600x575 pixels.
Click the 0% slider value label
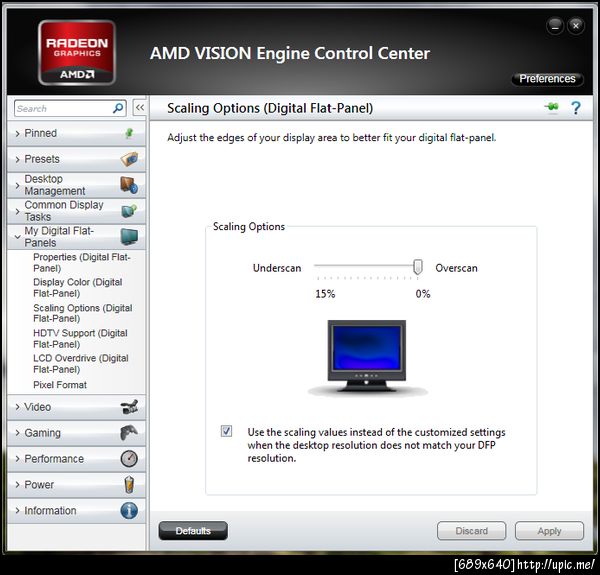coord(423,294)
